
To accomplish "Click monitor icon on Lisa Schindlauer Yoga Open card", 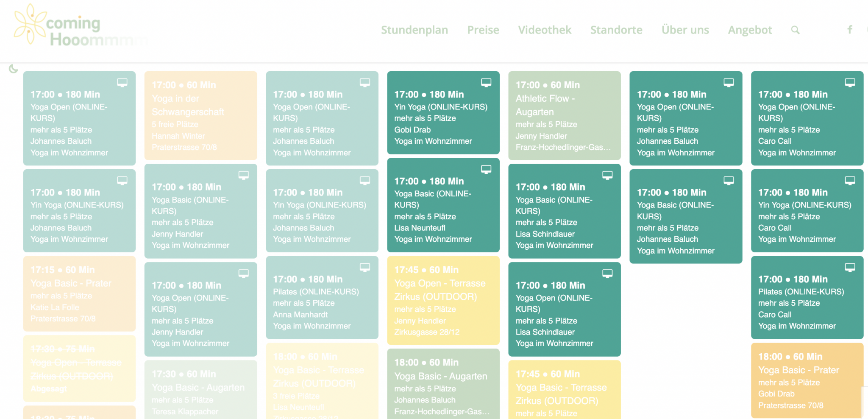I will 607,274.
